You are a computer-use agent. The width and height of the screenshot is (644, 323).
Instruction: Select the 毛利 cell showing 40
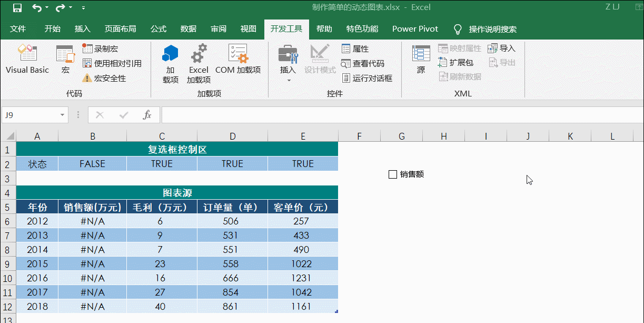pyautogui.click(x=162, y=306)
